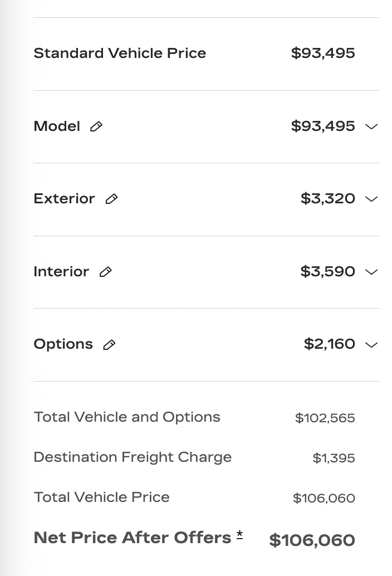Click the pencil icon next to Exterior
This screenshot has height=576, width=392.
pos(111,199)
